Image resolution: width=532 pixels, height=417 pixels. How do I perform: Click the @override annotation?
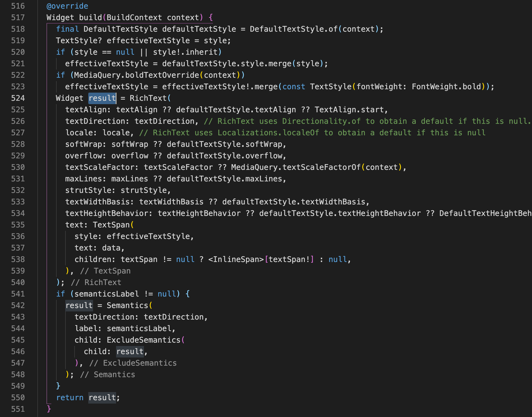tap(67, 6)
